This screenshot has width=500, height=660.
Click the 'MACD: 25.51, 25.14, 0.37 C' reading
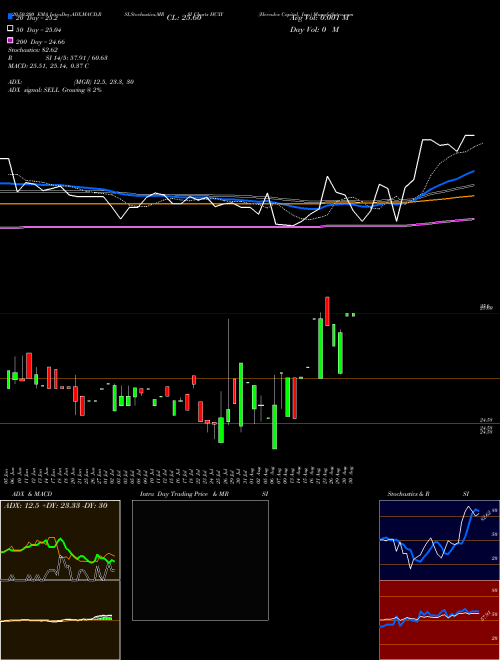(48, 66)
